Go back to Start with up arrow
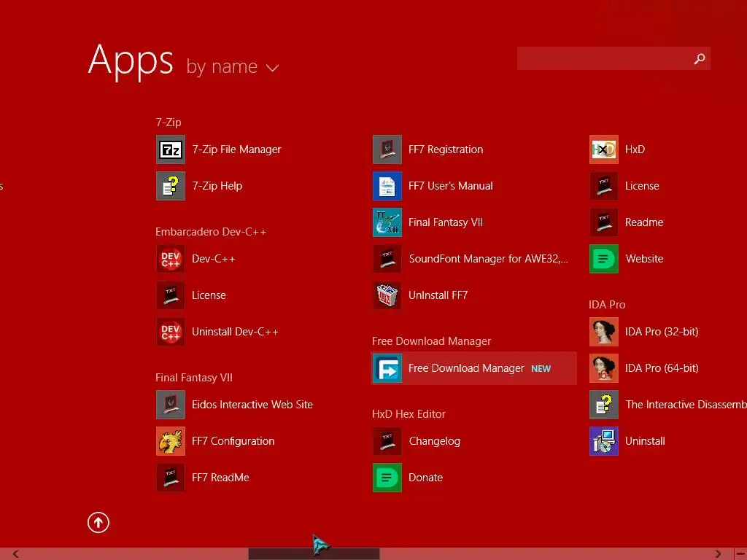 [x=98, y=523]
